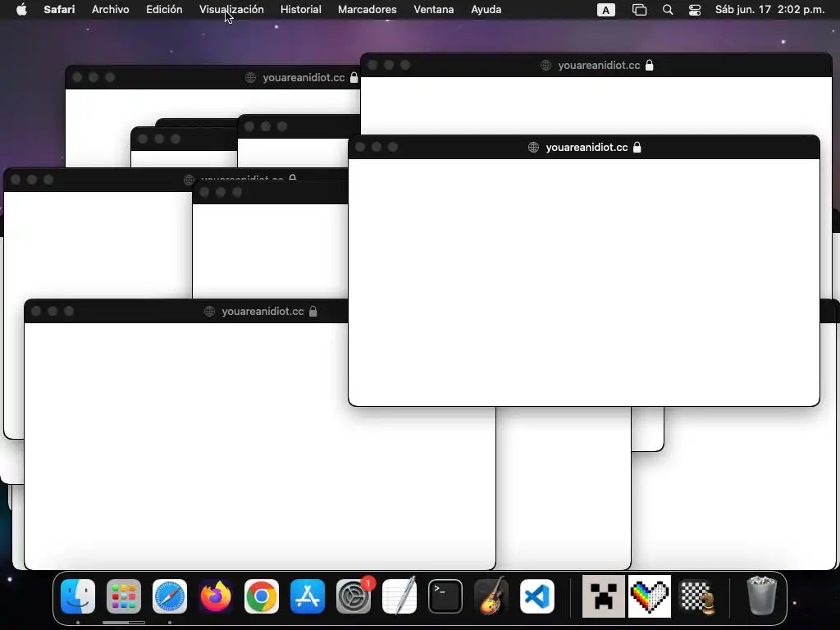Viewport: 840px width, 630px height.
Task: Open Google Chrome from the Dock
Action: tap(262, 596)
